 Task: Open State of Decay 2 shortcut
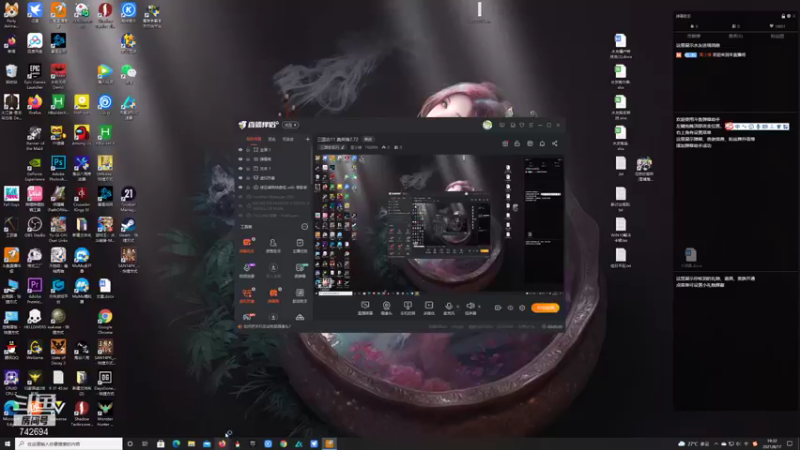[x=58, y=352]
